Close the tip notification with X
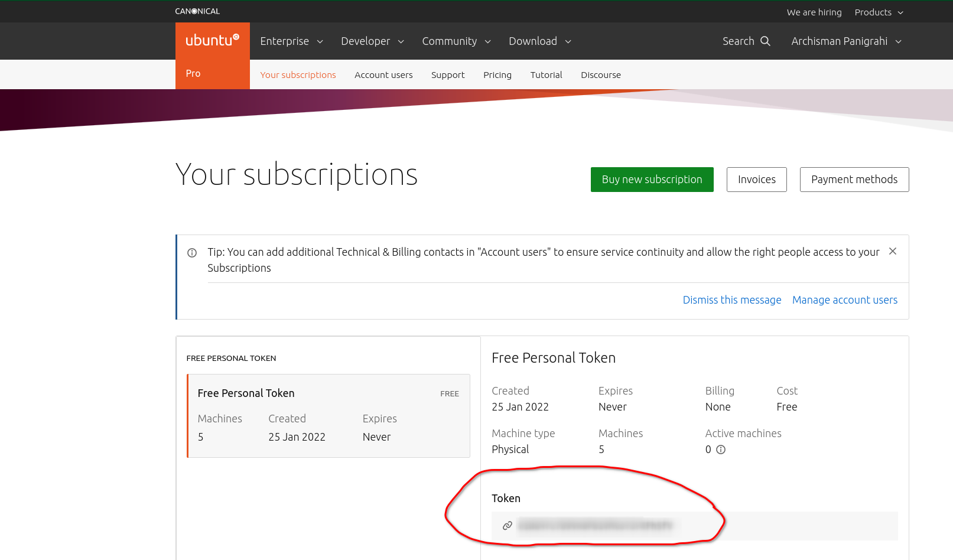Image resolution: width=953 pixels, height=560 pixels. click(892, 251)
